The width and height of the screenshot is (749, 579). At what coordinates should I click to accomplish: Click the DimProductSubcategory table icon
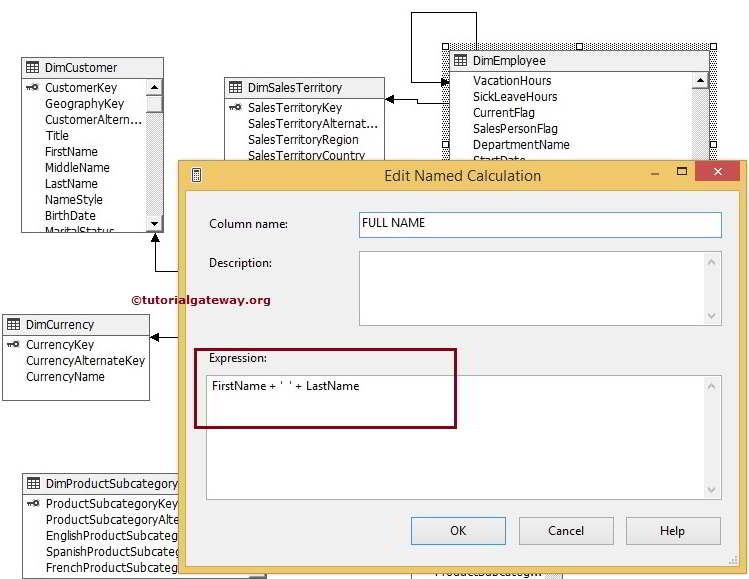coord(33,483)
